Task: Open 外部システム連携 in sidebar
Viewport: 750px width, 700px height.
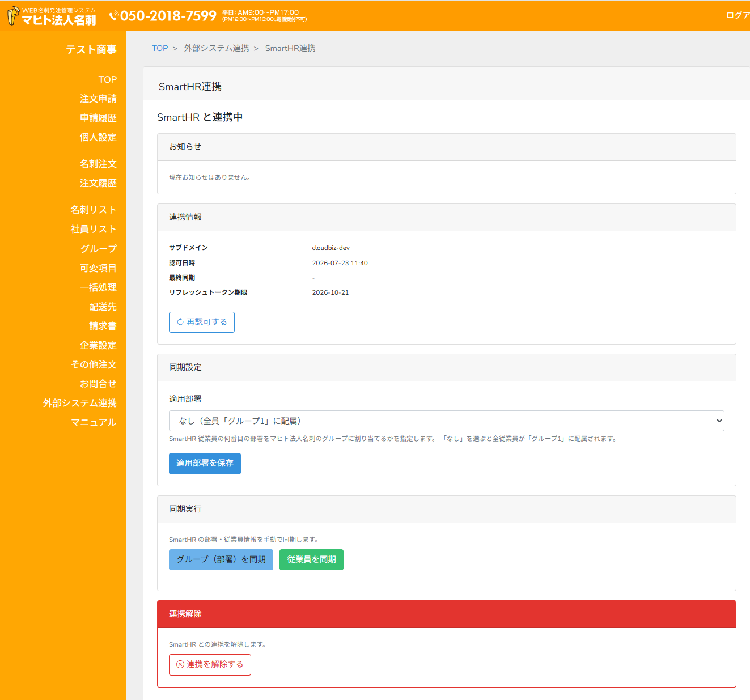Action: tap(80, 403)
